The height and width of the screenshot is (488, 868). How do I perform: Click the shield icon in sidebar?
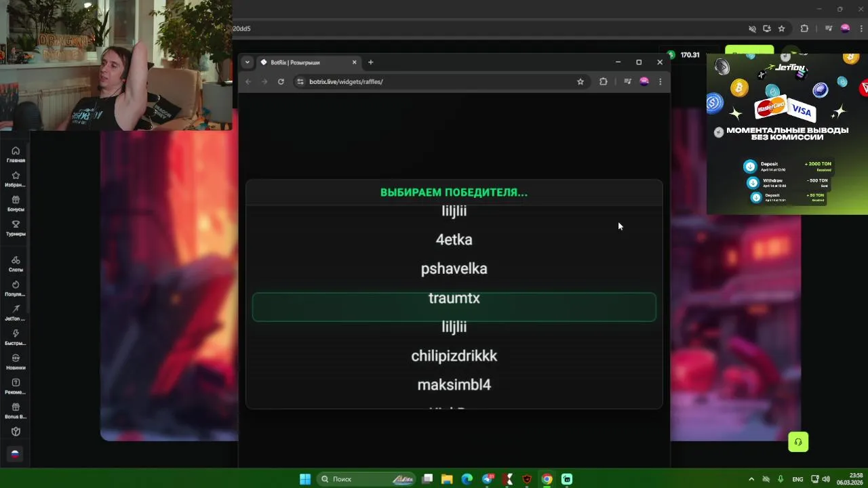(x=16, y=432)
